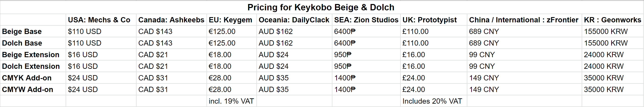This screenshot has width=644, height=107.
Task: Select the 'CMYW Add-on' row label
Action: click(x=27, y=89)
